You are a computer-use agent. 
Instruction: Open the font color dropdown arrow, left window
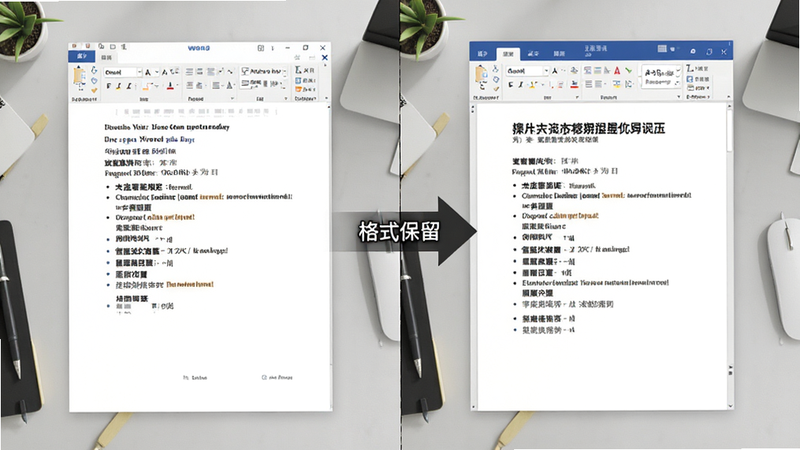pos(178,86)
